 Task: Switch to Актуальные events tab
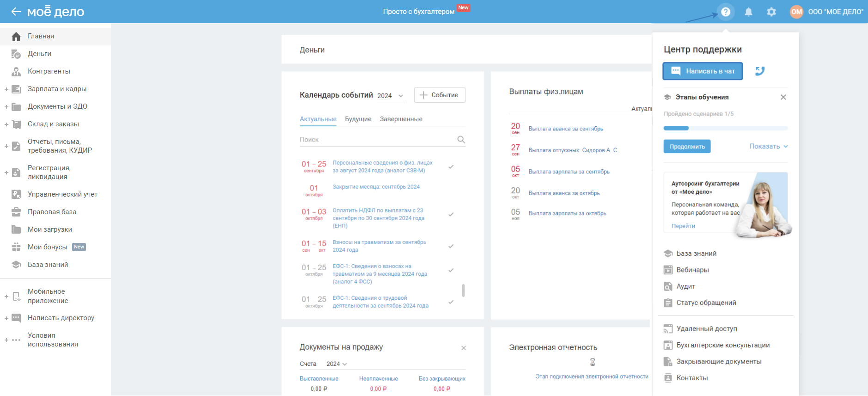(x=318, y=119)
